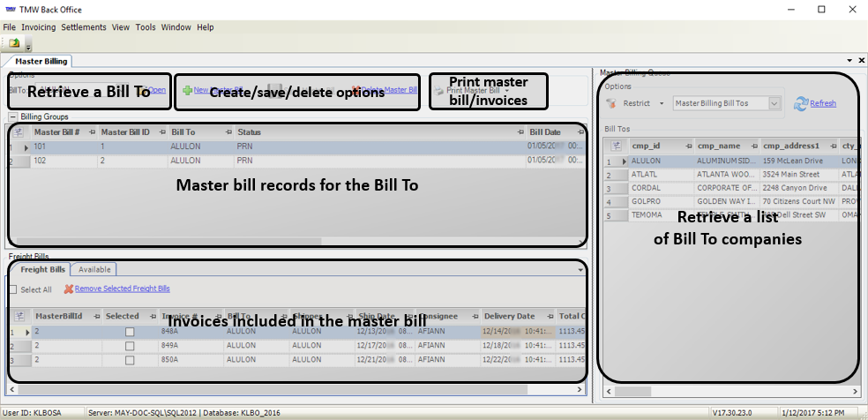
Task: Pin the Consignee column
Action: pos(475,316)
